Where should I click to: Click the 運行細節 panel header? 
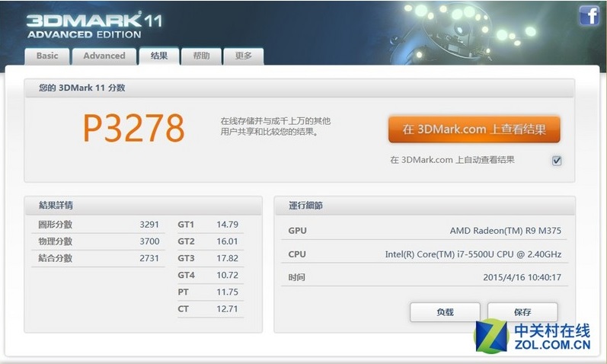pyautogui.click(x=425, y=206)
